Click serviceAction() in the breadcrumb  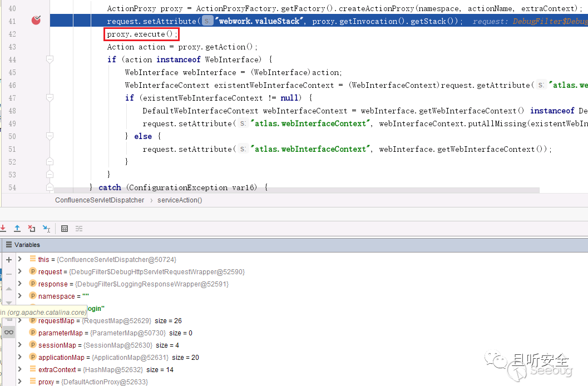[x=180, y=200]
